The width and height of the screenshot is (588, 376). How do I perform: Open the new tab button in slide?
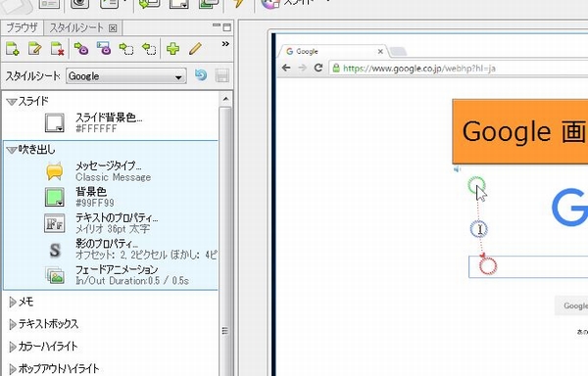coord(398,51)
